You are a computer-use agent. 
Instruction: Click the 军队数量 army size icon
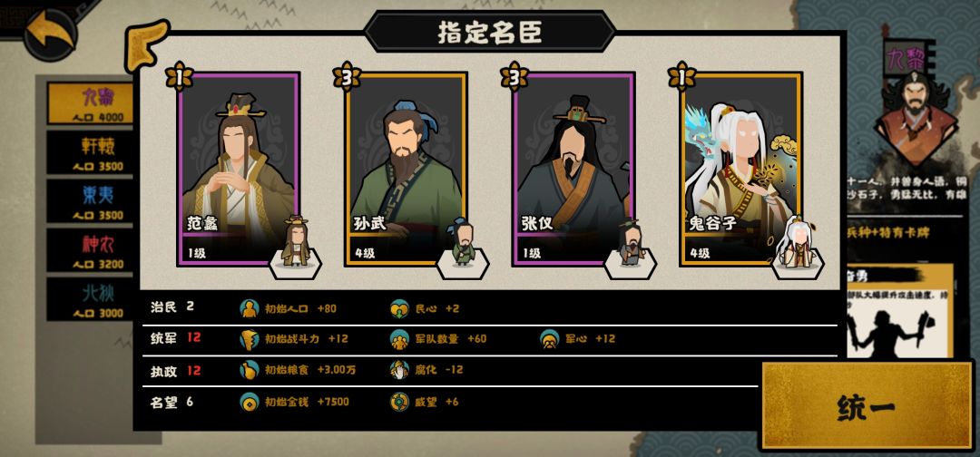(399, 339)
